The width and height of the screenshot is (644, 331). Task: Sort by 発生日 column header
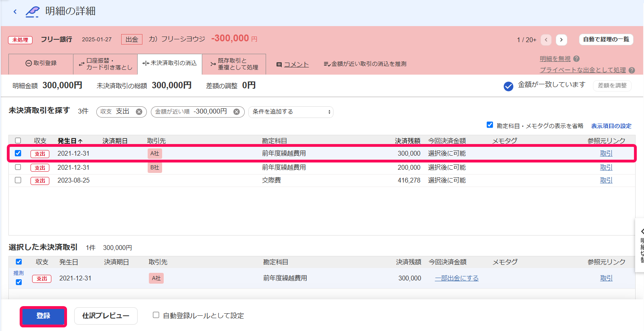pyautogui.click(x=70, y=141)
